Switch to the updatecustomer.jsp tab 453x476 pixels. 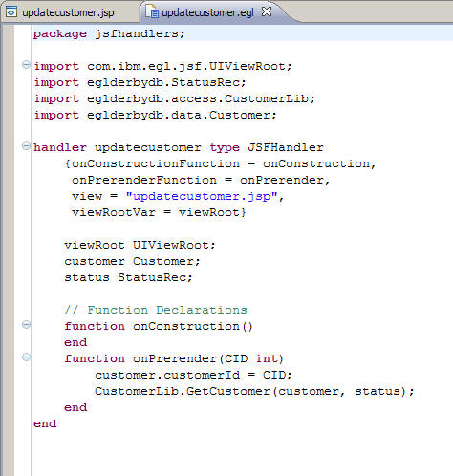point(68,12)
